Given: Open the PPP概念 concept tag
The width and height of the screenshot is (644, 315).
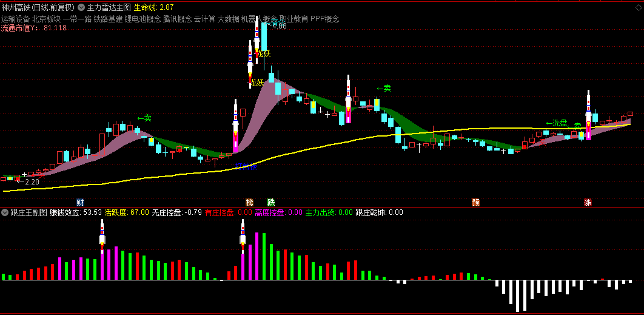Looking at the screenshot, I should pyautogui.click(x=325, y=18).
